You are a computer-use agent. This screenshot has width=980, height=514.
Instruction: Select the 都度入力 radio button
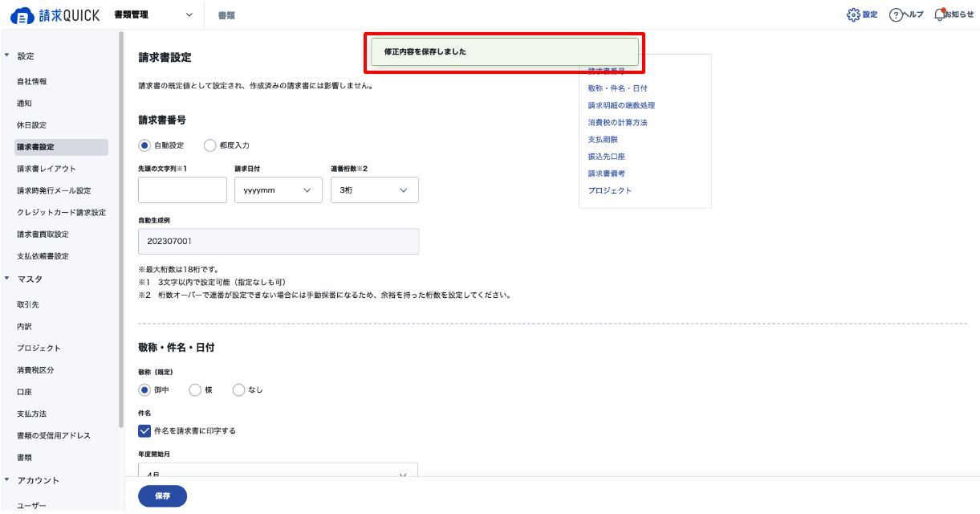coord(210,145)
